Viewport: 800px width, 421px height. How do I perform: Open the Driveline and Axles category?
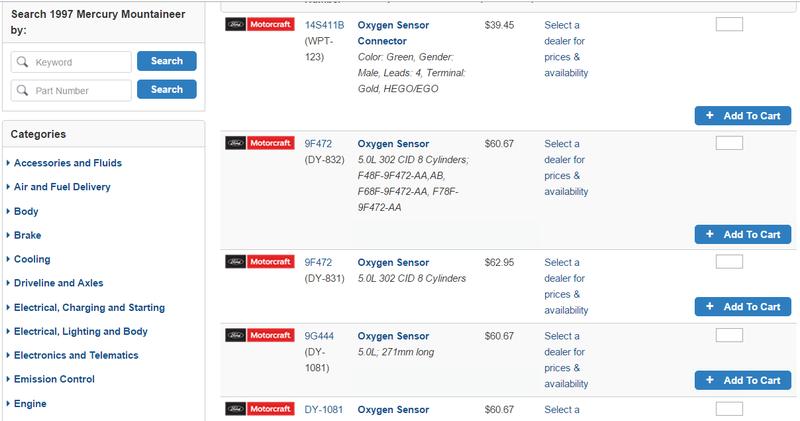59,283
